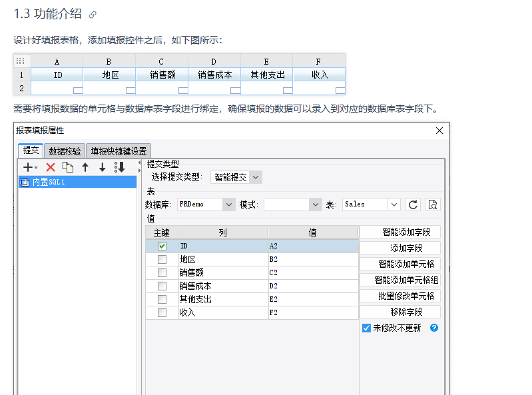Image resolution: width=532 pixels, height=395 pixels.
Task: Check primary key checkbox for 收入
Action: 162,312
